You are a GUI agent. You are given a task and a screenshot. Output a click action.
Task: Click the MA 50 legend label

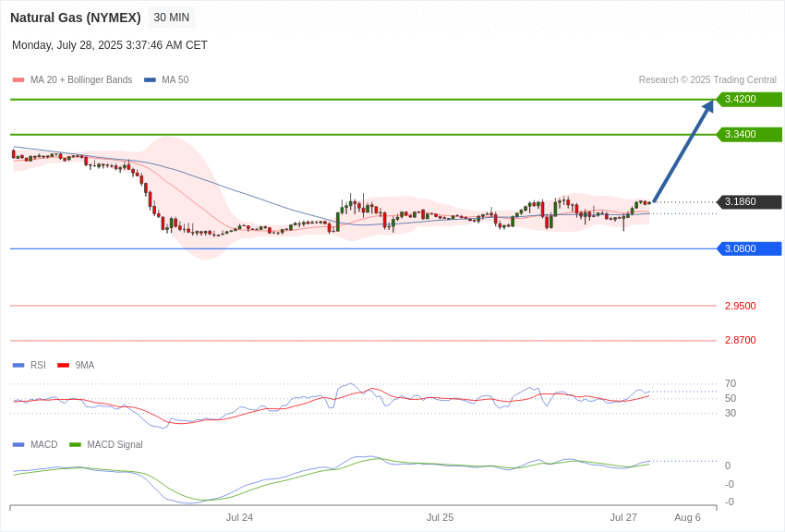coord(175,79)
